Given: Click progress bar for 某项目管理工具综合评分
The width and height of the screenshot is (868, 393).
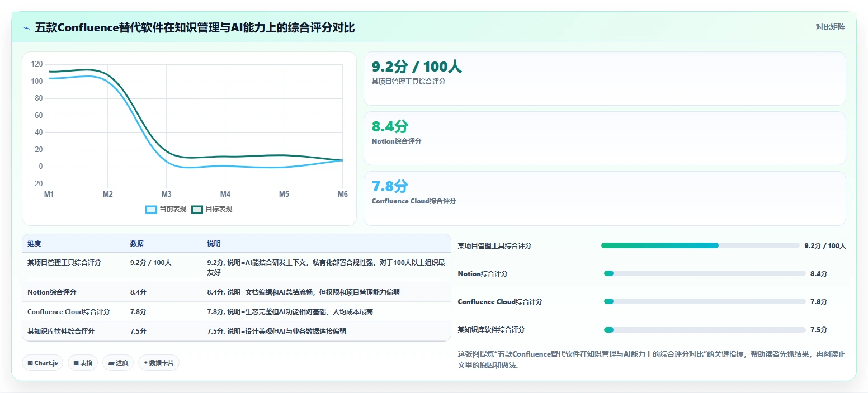Looking at the screenshot, I should [700, 245].
